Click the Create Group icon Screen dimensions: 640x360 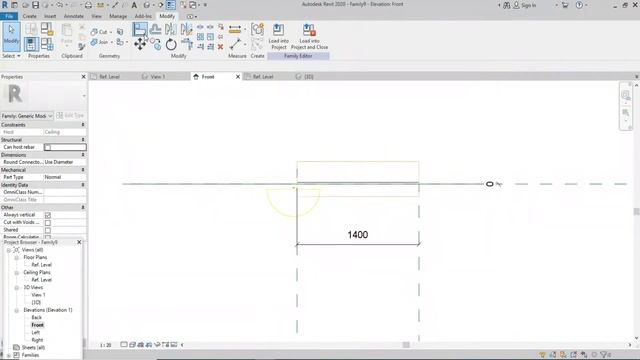(x=257, y=30)
